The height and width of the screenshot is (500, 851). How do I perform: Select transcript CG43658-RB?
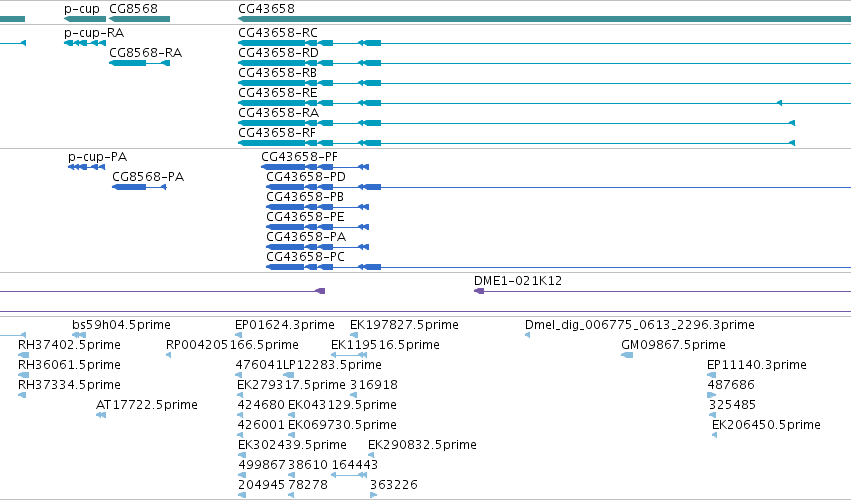[544, 83]
